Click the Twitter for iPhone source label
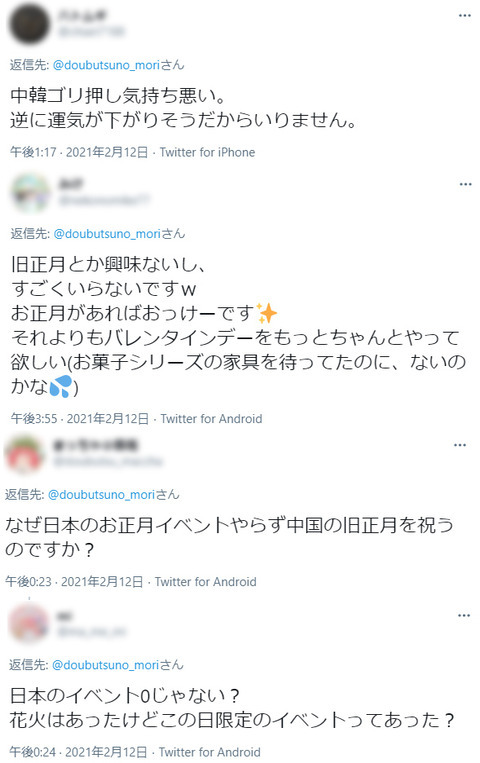The height and width of the screenshot is (763, 480). coord(207,152)
